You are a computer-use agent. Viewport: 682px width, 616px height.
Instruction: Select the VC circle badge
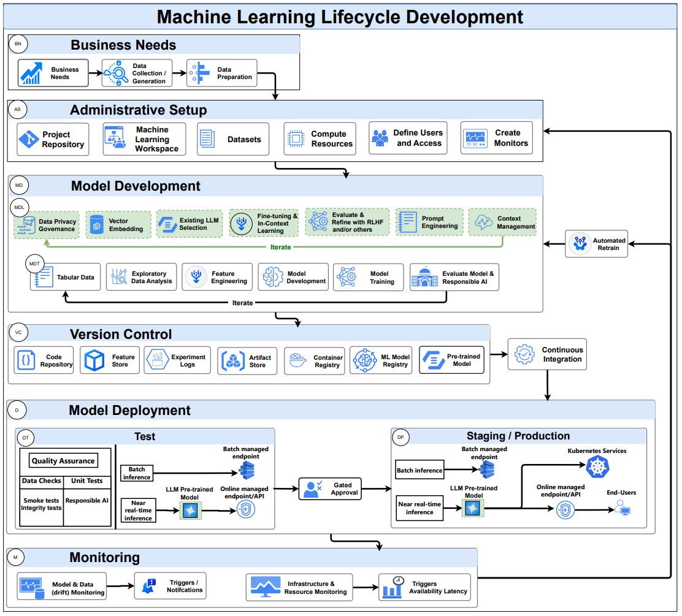point(18,333)
